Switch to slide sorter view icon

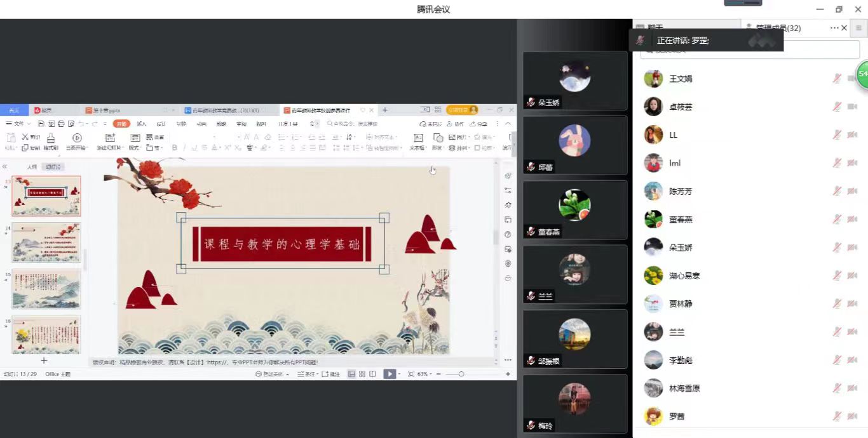[x=362, y=374]
